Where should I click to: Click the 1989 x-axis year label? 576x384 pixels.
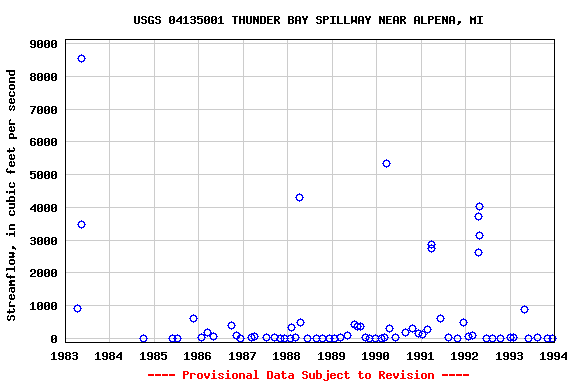point(331,356)
